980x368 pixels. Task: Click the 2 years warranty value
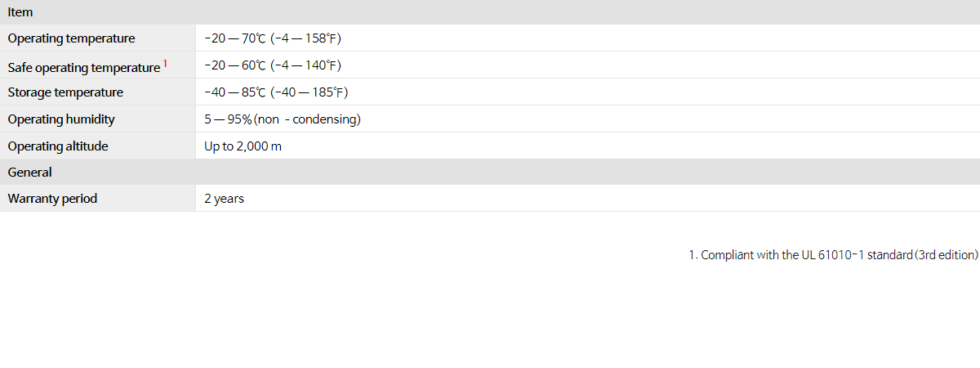(x=224, y=199)
